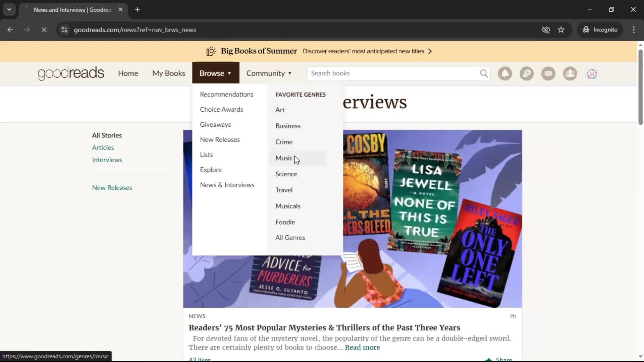Viewport: 644px width, 362px height.
Task: Click the banner right chevron arrow
Action: [x=430, y=51]
